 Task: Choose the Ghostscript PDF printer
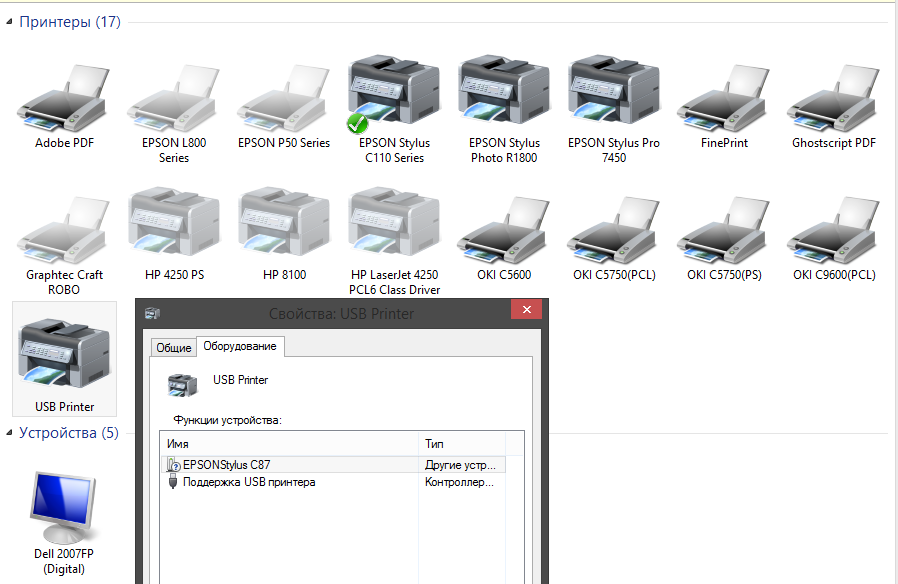click(x=834, y=98)
